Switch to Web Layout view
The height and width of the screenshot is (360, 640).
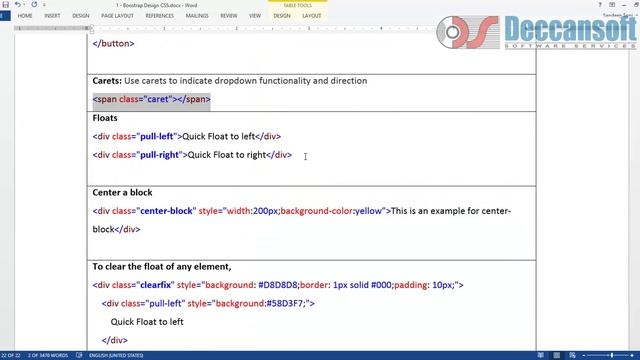click(572, 356)
